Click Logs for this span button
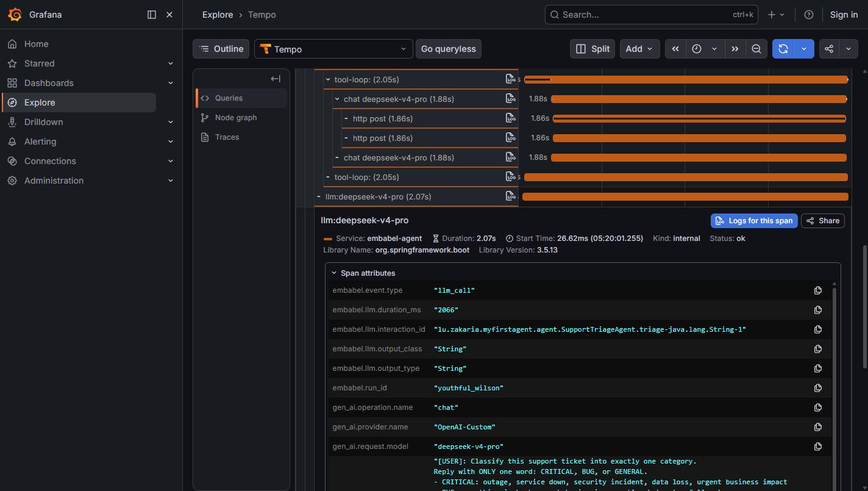 tap(754, 221)
